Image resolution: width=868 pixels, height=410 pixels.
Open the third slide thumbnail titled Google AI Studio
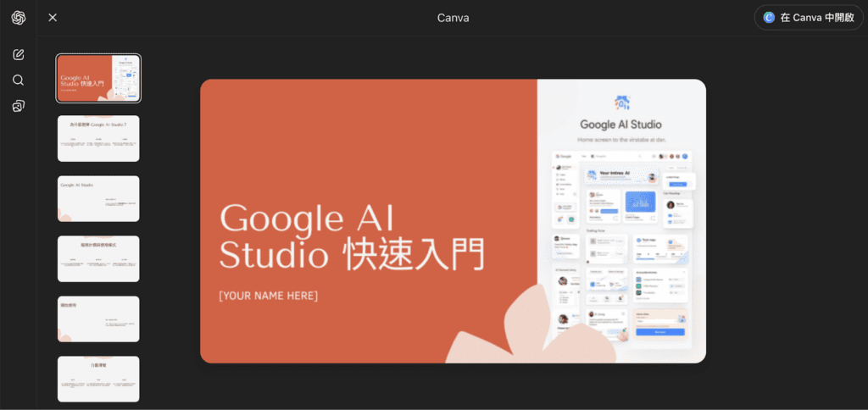(98, 198)
